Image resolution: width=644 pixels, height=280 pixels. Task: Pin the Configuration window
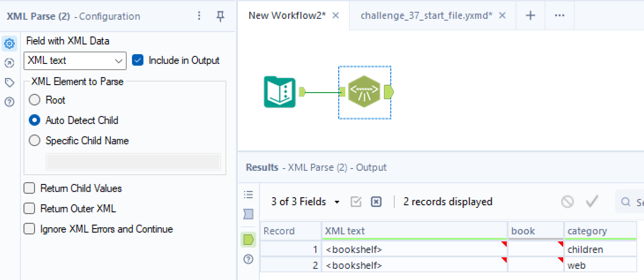tap(220, 16)
